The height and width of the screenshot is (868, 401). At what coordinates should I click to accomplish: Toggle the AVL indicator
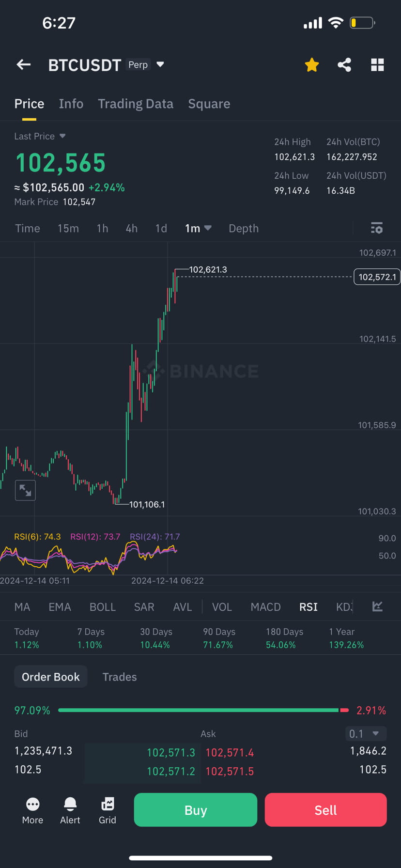point(183,607)
